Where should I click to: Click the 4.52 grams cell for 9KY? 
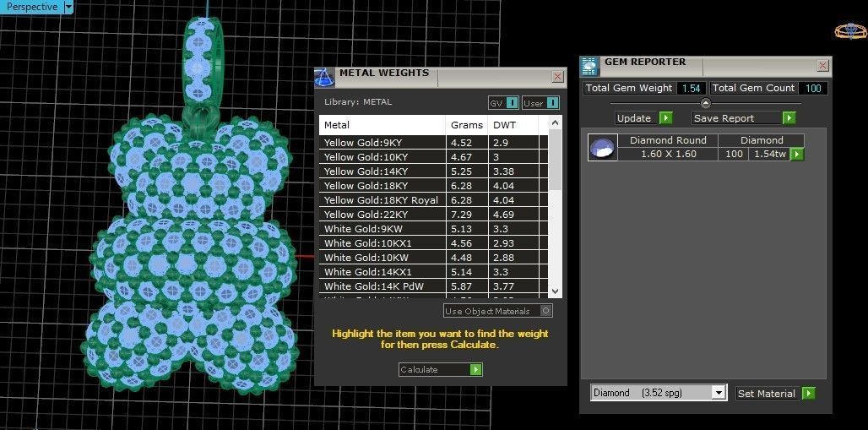tap(467, 143)
